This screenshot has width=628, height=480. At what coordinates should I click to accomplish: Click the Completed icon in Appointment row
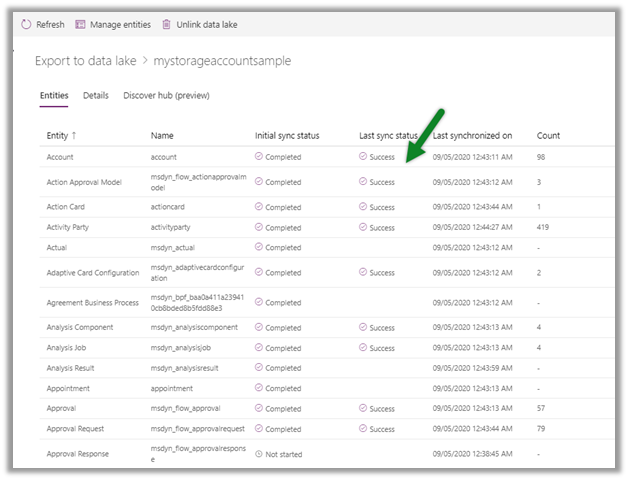(x=259, y=388)
